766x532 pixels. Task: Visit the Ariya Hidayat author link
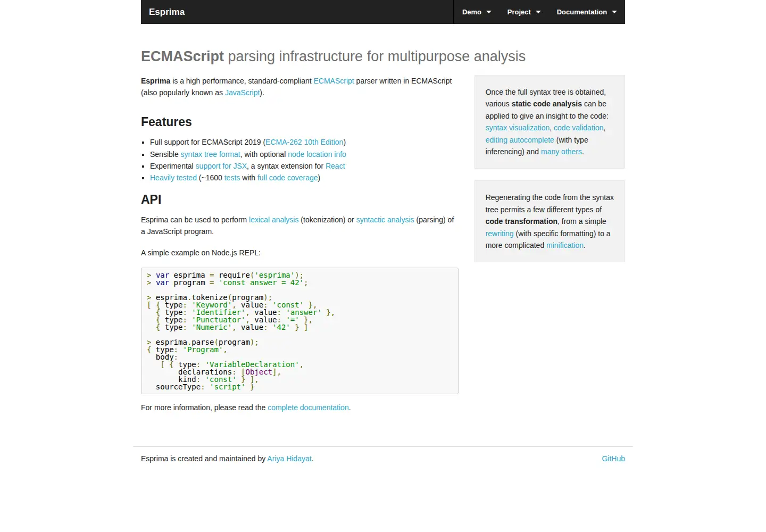(289, 459)
